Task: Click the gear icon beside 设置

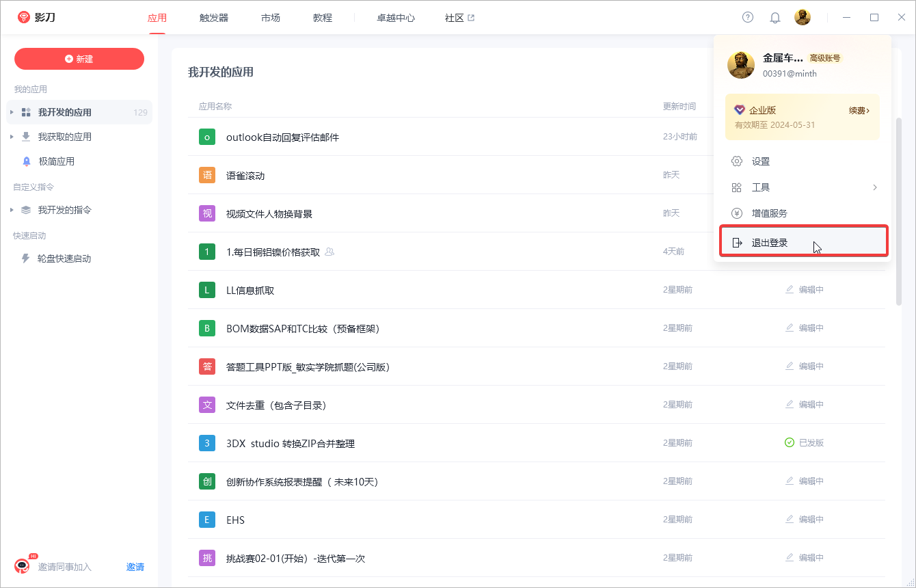Action: (737, 161)
